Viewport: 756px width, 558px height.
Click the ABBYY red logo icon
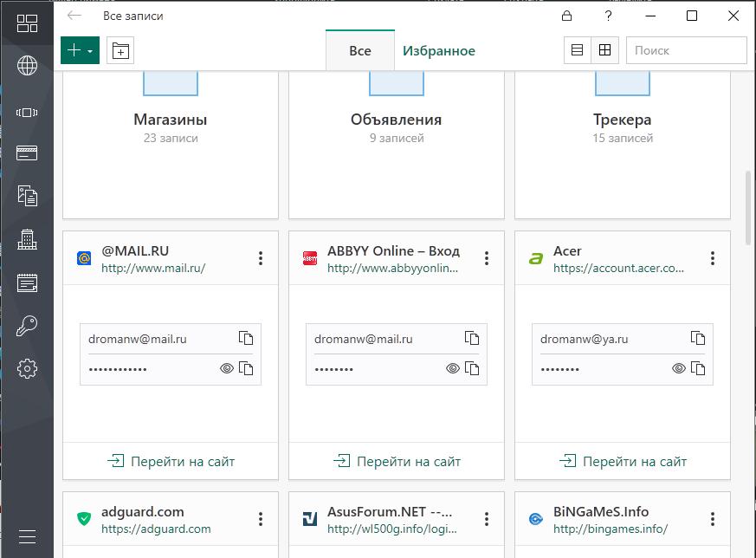click(309, 258)
